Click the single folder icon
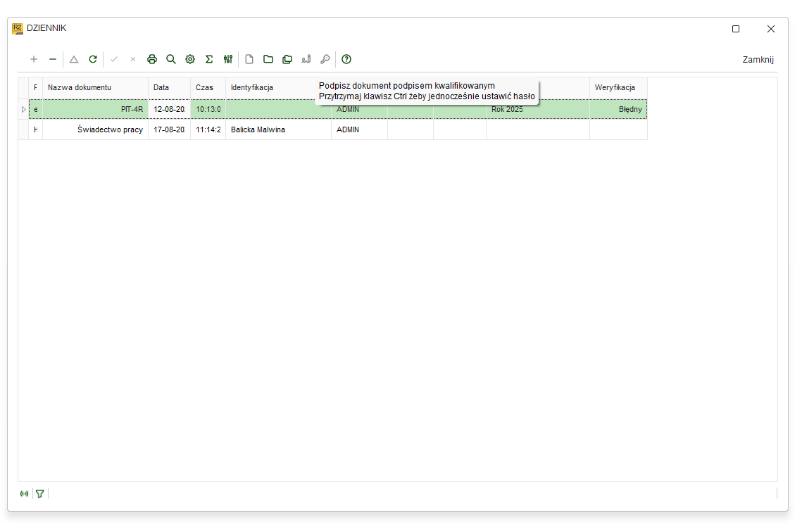Viewport: 802px width, 532px height. 268,59
